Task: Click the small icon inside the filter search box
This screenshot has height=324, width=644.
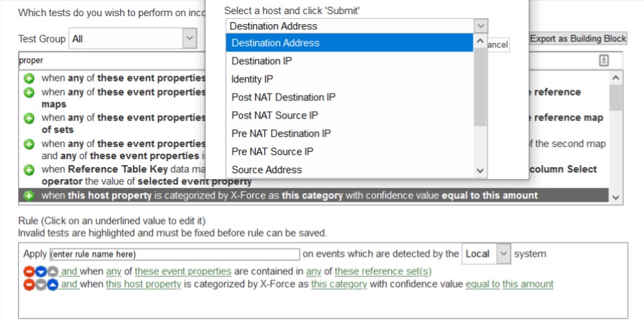Action: 603,60
